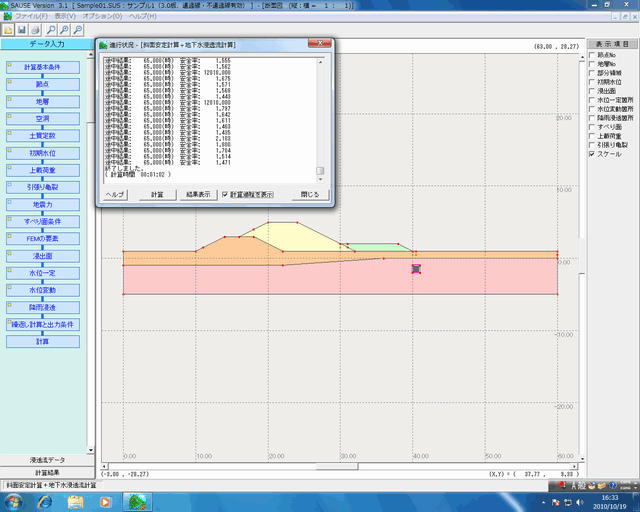Open 繰返し計算と出力条件 step
This screenshot has width=640, height=512.
(x=43, y=325)
